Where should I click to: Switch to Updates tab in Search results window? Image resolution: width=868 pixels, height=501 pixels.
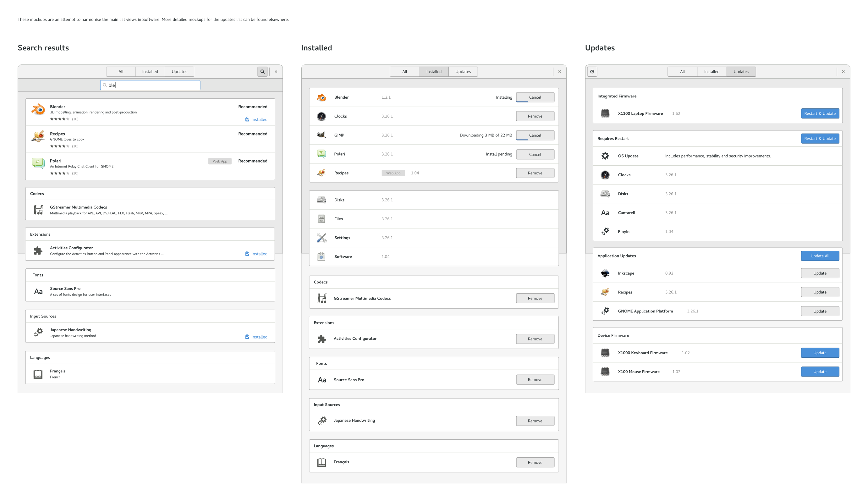[179, 72]
